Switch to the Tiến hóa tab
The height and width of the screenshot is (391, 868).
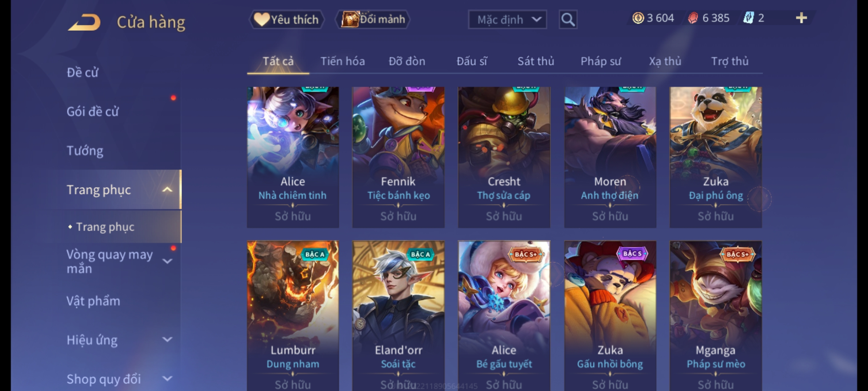[342, 61]
